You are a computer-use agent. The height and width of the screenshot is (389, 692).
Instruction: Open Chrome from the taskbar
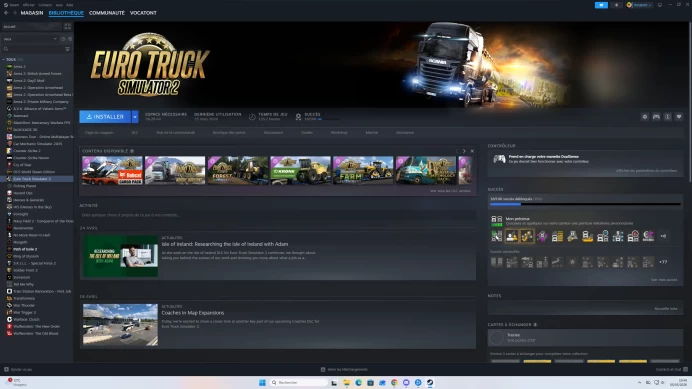394,382
